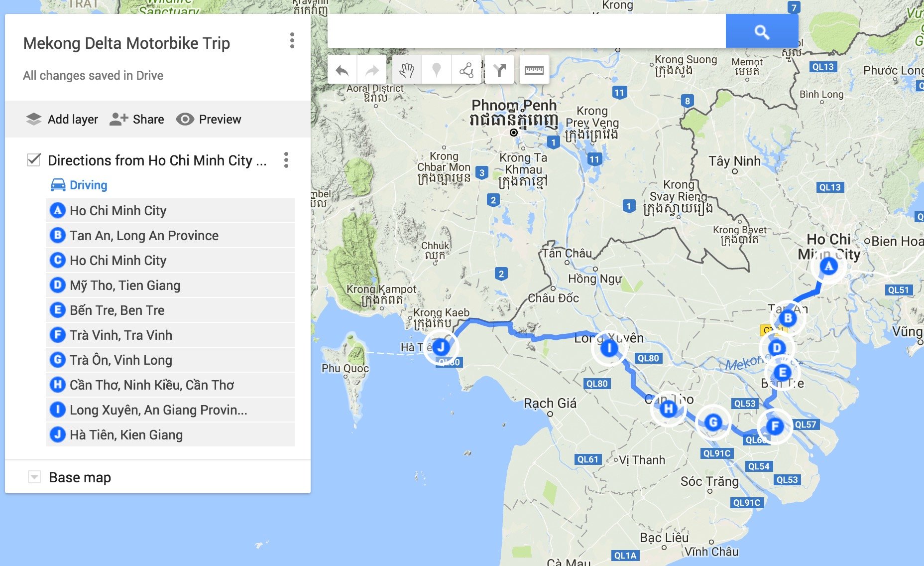Click inside the map search box
Viewport: 924px width, 566px height.
(x=527, y=31)
